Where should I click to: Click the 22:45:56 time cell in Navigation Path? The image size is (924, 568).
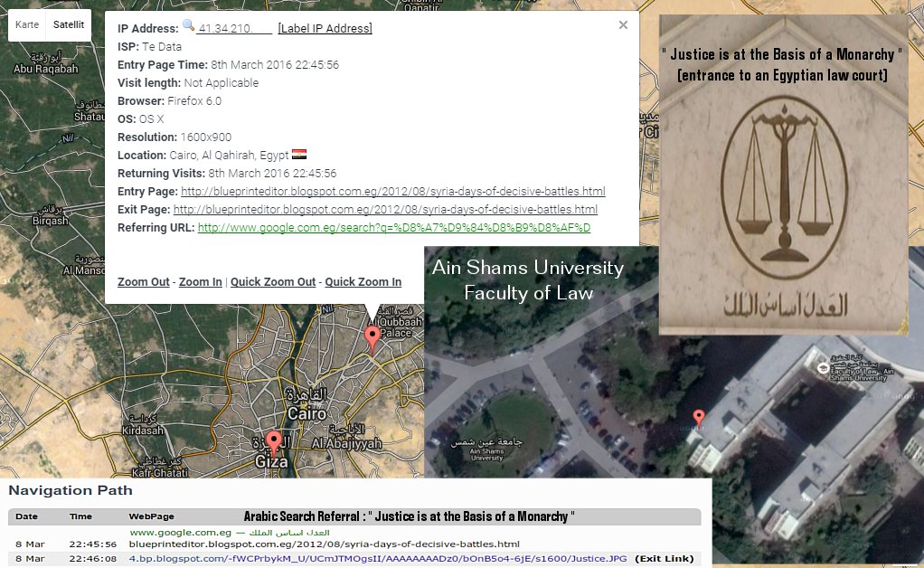click(92, 544)
